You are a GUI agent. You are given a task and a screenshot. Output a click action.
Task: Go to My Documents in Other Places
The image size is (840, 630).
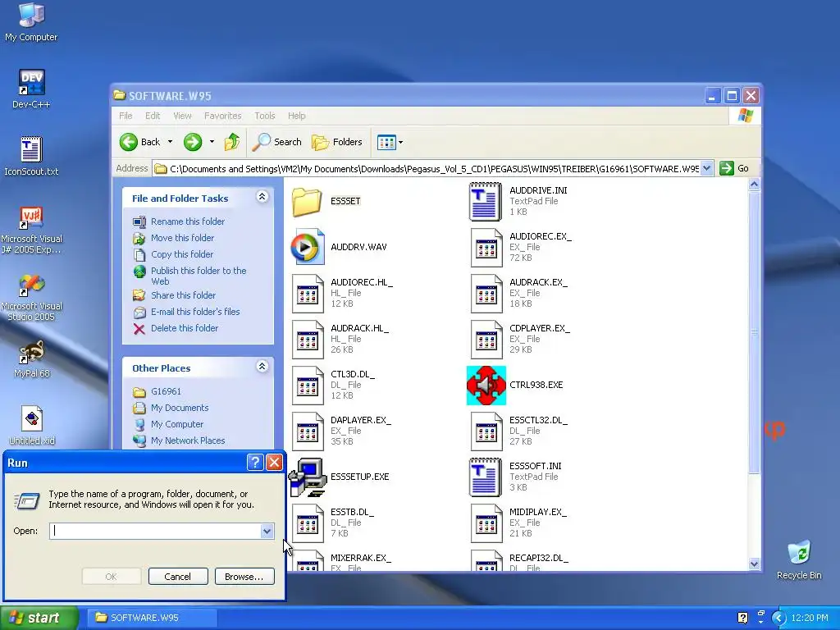tap(180, 409)
